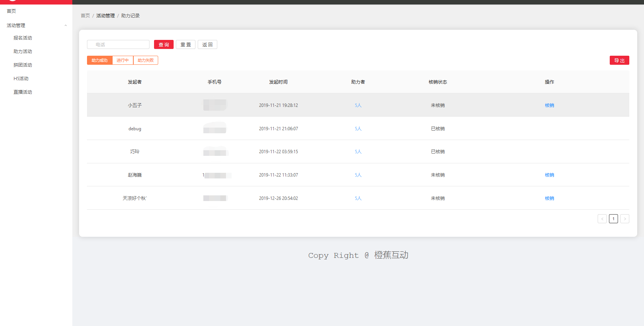This screenshot has height=326, width=644.
Task: Click 核销 for the 赵海巍 row
Action: (x=549, y=175)
